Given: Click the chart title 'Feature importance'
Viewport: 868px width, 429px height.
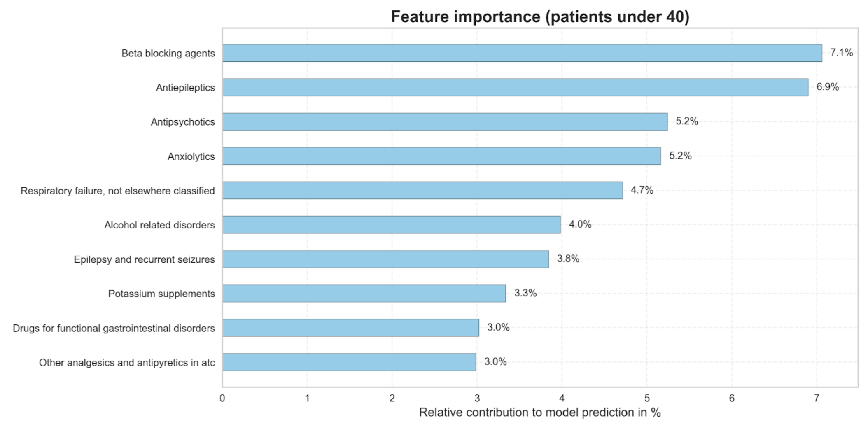Looking at the screenshot, I should pyautogui.click(x=540, y=17).
